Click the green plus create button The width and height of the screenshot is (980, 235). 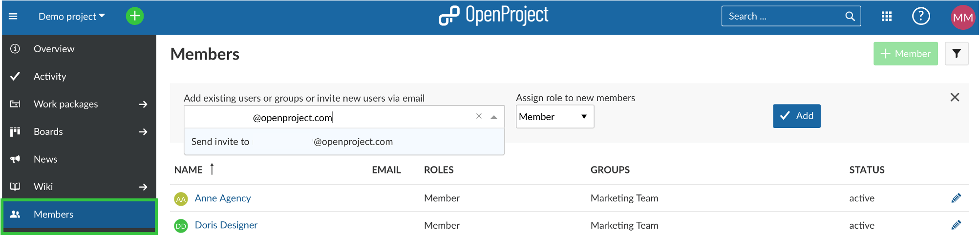click(x=135, y=16)
